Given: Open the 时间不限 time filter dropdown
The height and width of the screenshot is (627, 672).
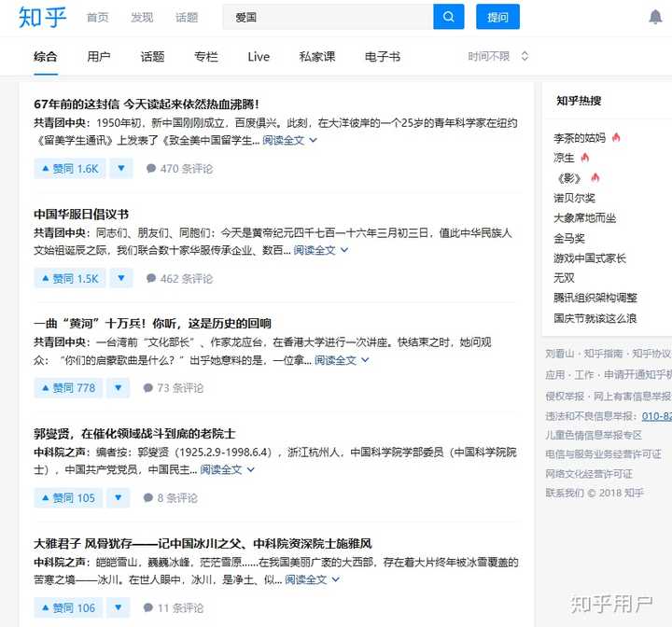Looking at the screenshot, I should 498,57.
